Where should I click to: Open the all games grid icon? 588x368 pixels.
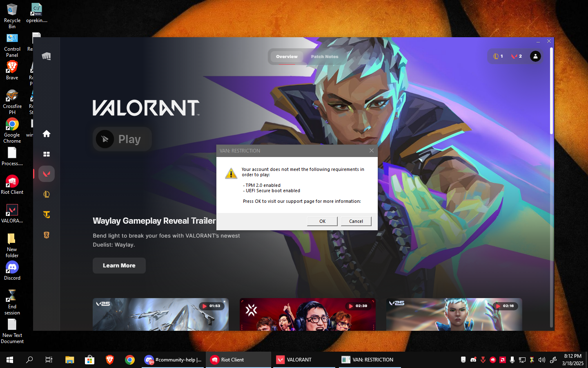click(x=47, y=154)
